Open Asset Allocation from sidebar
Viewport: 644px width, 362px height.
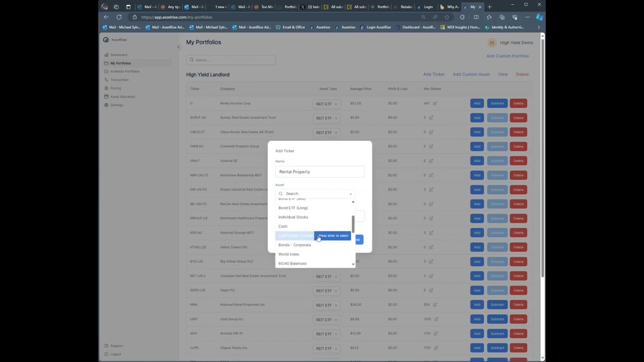pos(123,97)
